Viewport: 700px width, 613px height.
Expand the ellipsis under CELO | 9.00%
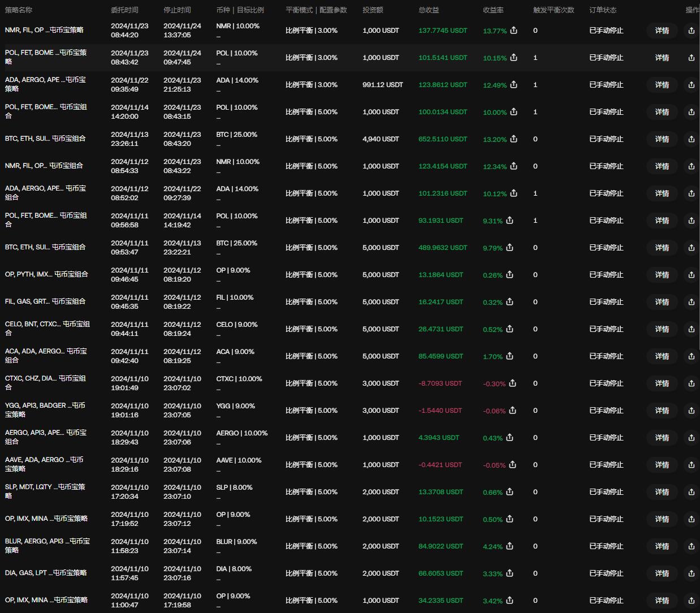[219, 334]
